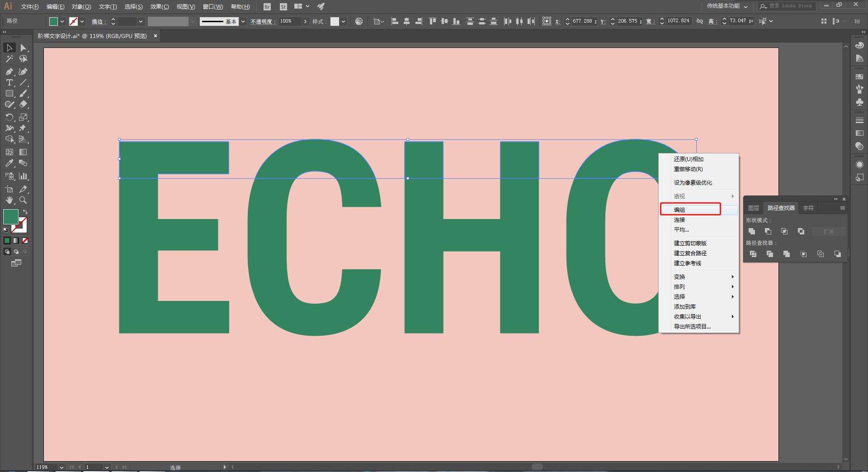The image size is (868, 472).
Task: Select the Eraser tool
Action: coord(24,104)
